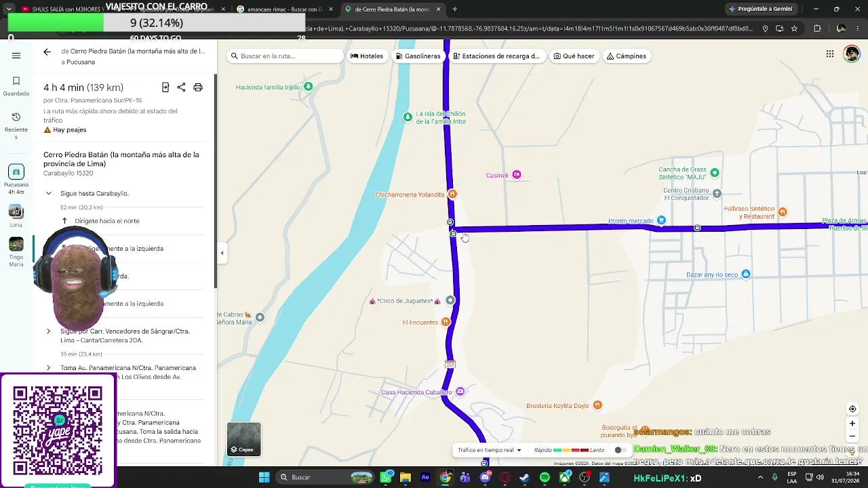This screenshot has width=868, height=488.
Task: Click the Cancha de Grass Sintético MAJU pin
Action: point(714,173)
